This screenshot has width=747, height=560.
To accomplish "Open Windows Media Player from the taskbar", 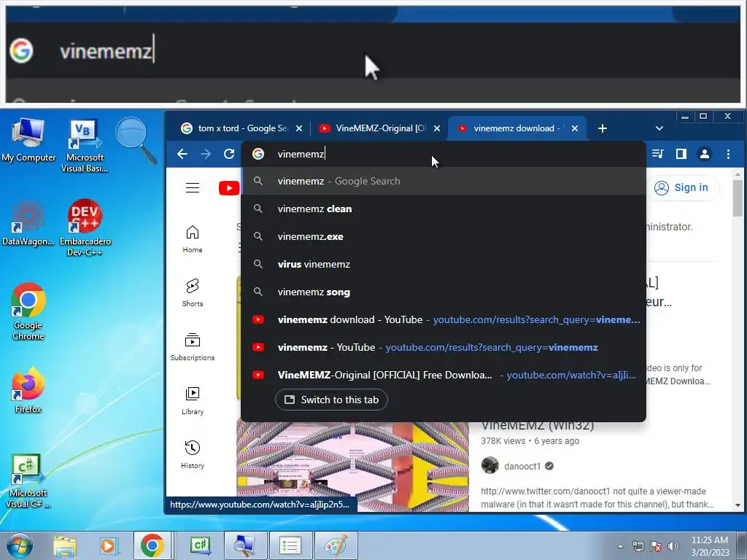I will coord(109,545).
